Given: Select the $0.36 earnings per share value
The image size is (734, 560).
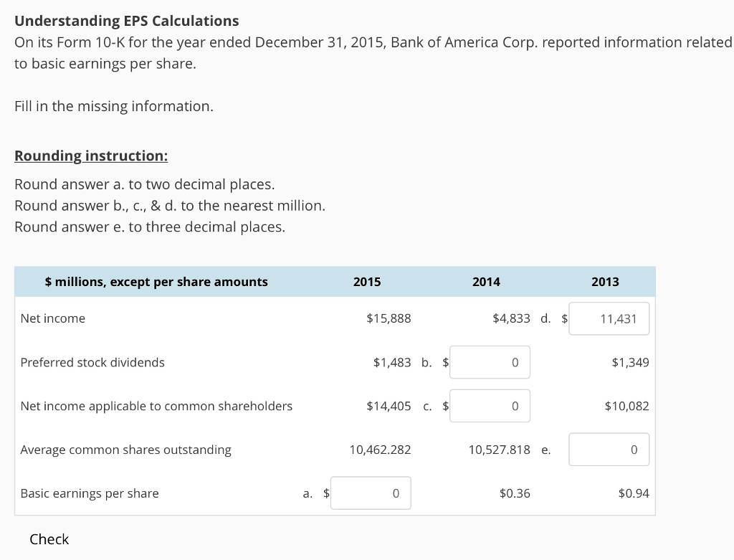Looking at the screenshot, I should pyautogui.click(x=515, y=493).
